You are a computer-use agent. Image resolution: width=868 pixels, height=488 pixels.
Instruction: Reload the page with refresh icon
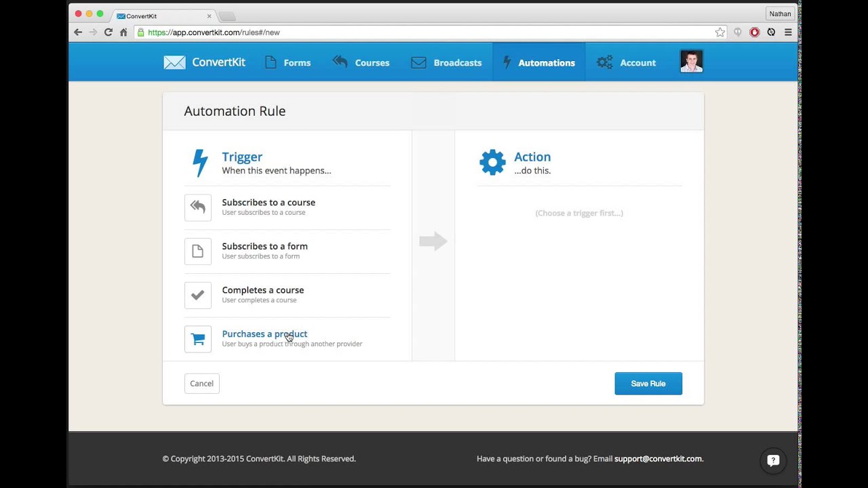[x=108, y=32]
